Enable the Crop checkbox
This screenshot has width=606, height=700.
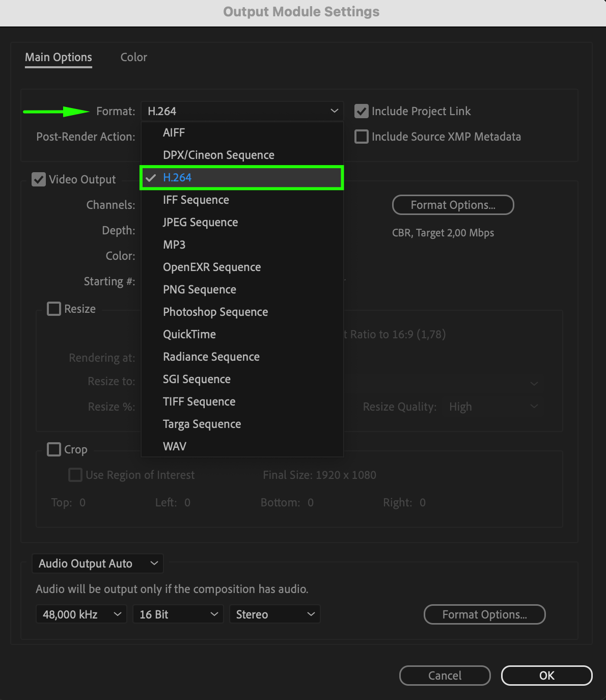[x=54, y=449]
